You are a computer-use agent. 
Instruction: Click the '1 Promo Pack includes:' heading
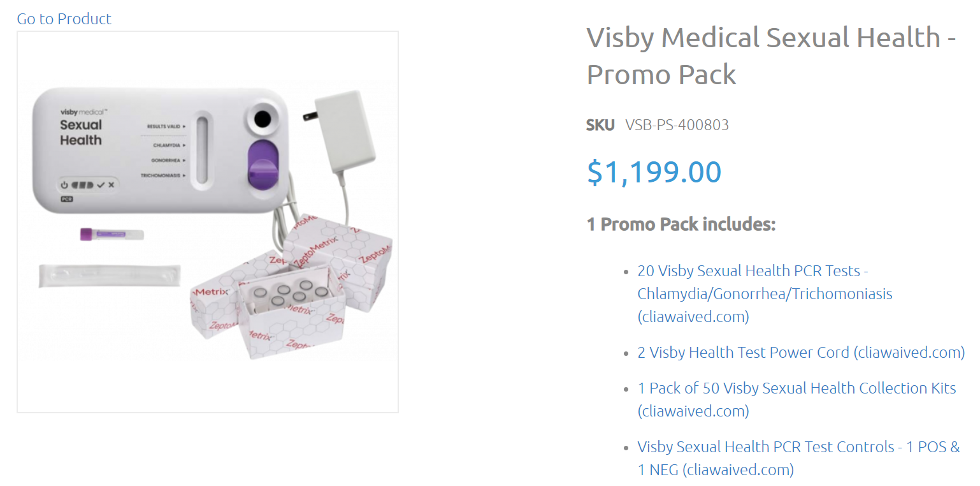point(680,225)
